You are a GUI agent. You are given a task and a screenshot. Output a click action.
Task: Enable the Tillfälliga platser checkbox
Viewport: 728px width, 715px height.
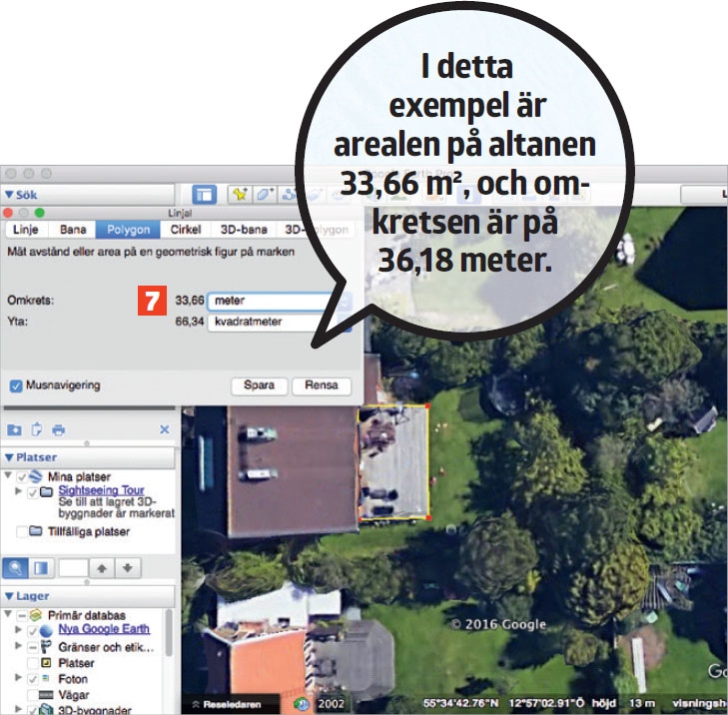(21, 531)
